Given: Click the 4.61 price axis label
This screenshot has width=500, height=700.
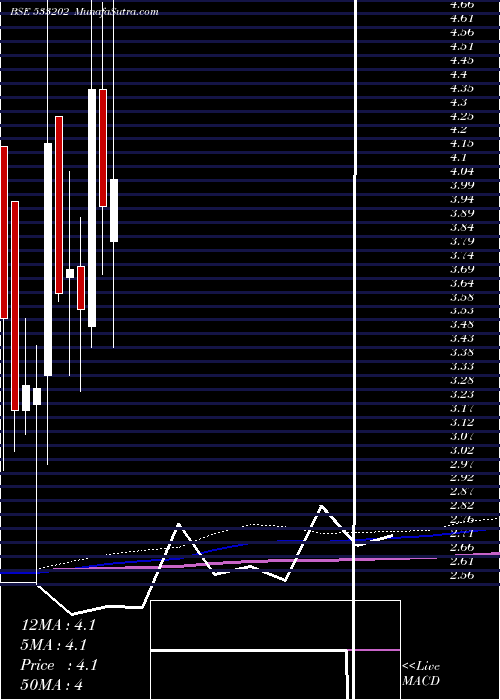Looking at the screenshot, I should [x=462, y=18].
